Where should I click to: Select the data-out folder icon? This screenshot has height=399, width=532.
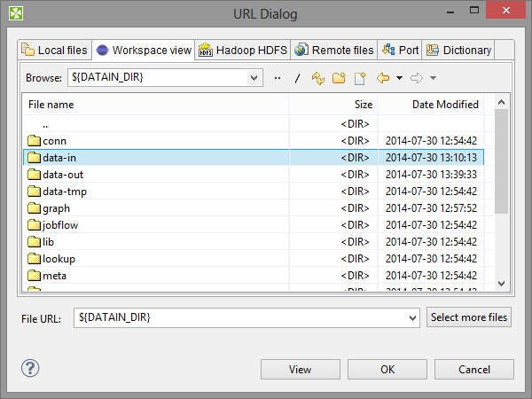point(34,175)
